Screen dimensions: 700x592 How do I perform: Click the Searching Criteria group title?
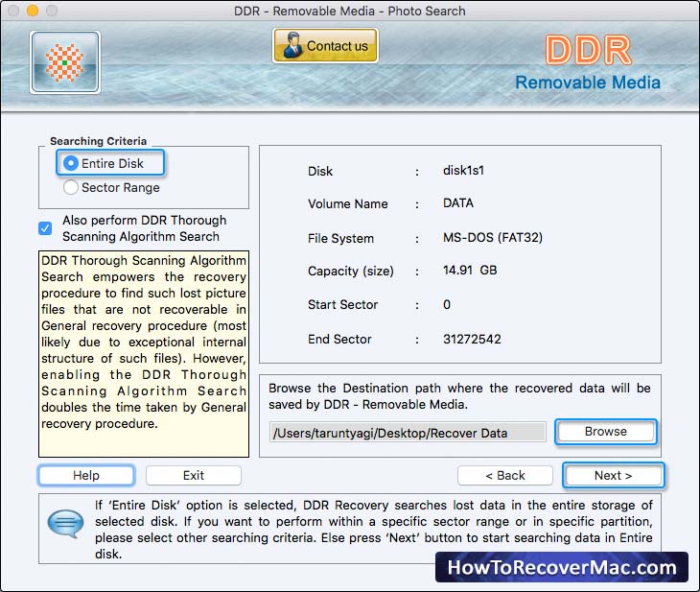tap(98, 141)
